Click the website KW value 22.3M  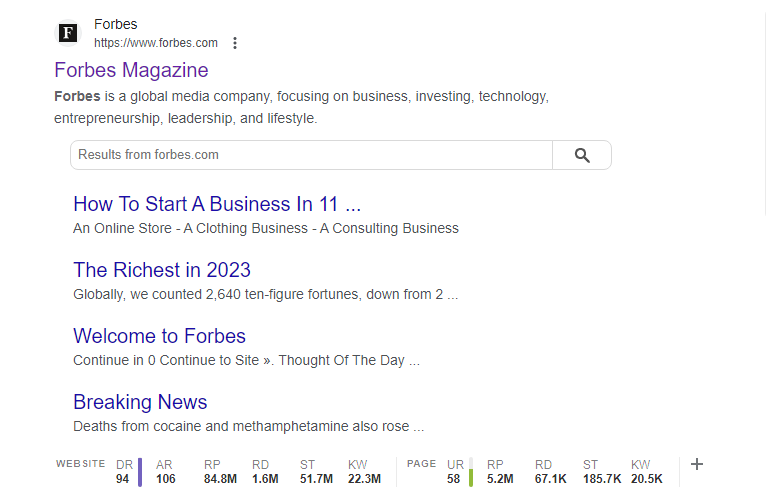point(364,479)
